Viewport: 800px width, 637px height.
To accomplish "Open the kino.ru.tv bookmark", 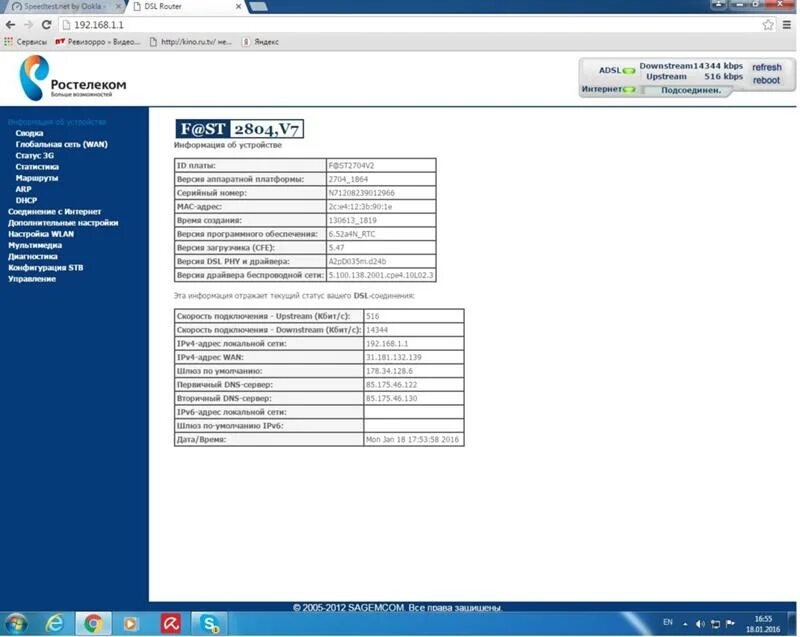I will pyautogui.click(x=190, y=42).
